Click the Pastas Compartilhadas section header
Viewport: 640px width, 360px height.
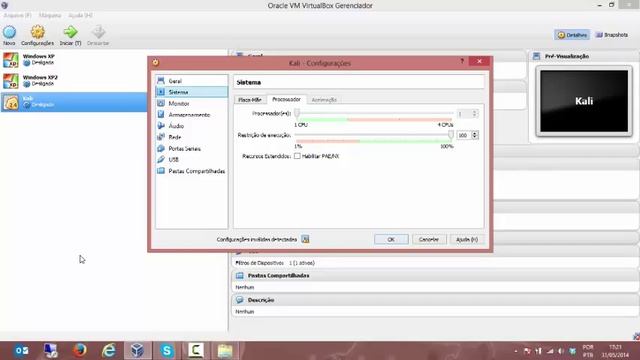(x=435, y=276)
